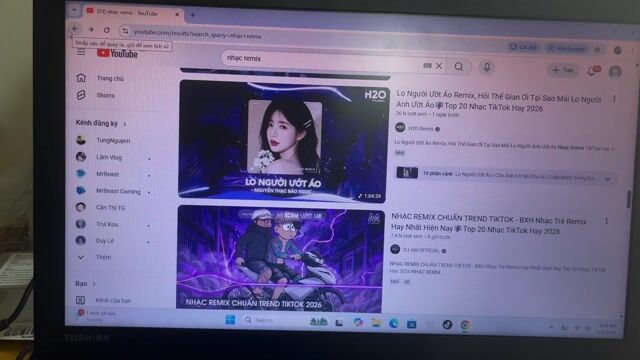This screenshot has height=360, width=640.
Task: Expand the 16 phân cảnh chapters chevron
Action: pyautogui.click(x=608, y=179)
